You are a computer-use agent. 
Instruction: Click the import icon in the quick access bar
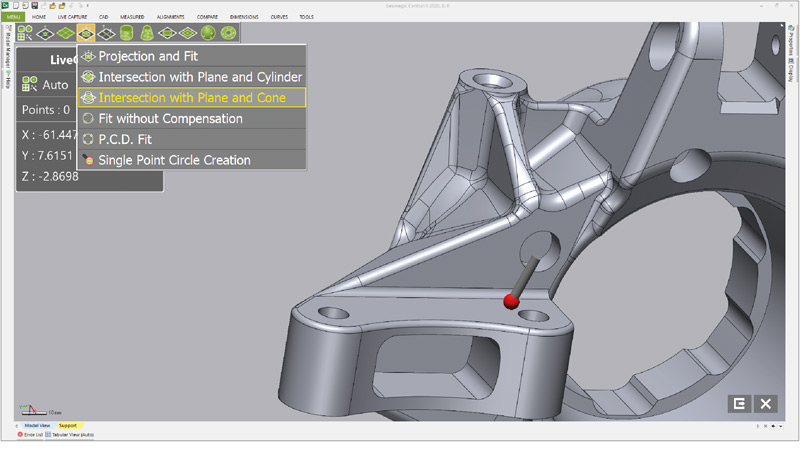click(x=25, y=6)
